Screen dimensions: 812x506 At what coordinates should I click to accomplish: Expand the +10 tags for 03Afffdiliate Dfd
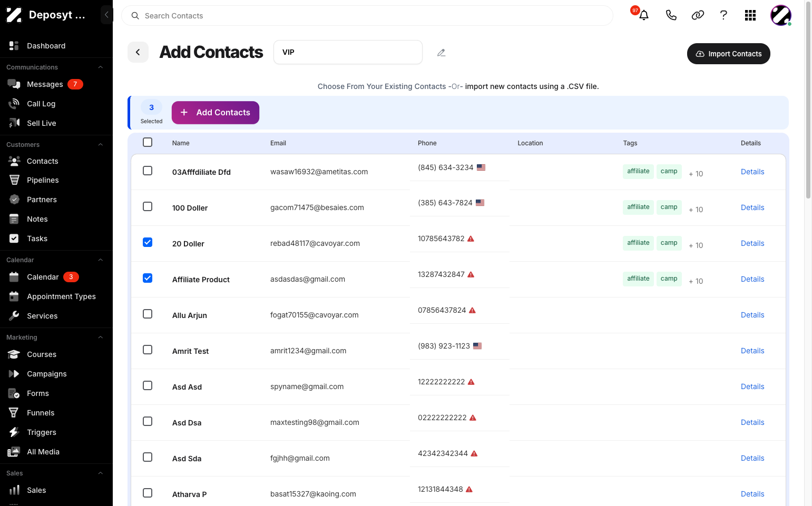pos(696,174)
